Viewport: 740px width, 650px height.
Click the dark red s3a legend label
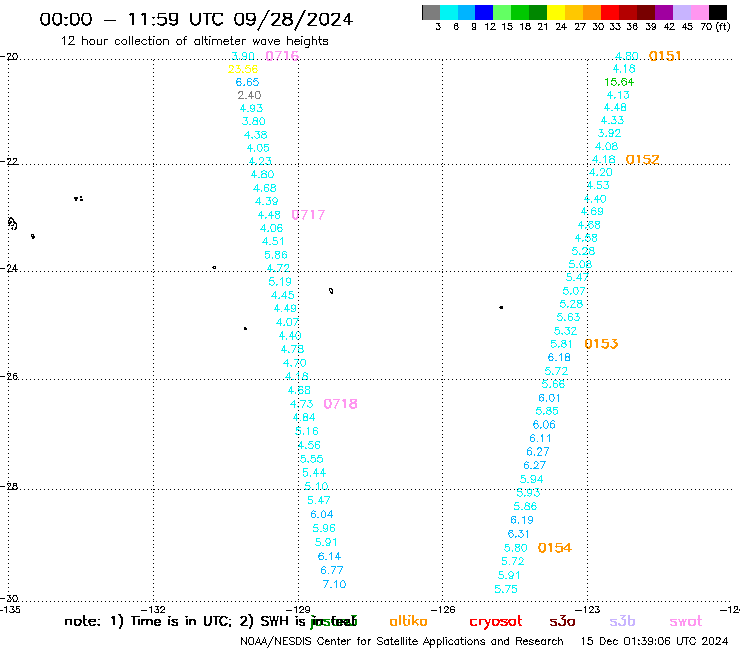click(562, 621)
